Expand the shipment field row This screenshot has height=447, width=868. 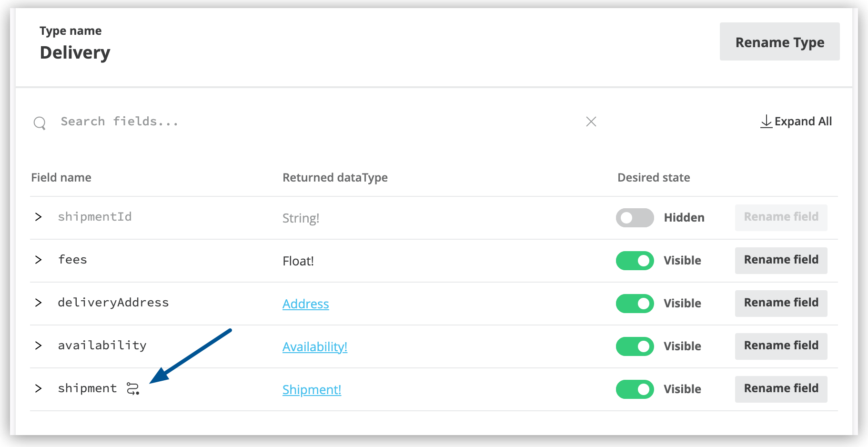pos(38,388)
